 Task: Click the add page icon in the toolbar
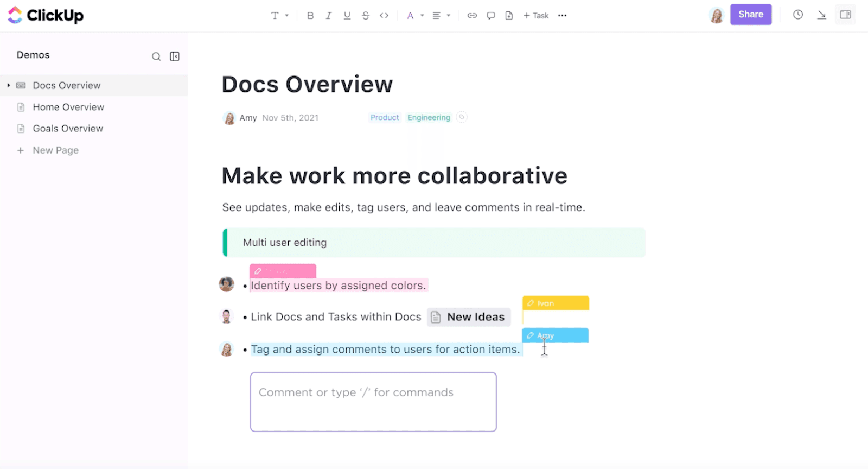point(509,16)
